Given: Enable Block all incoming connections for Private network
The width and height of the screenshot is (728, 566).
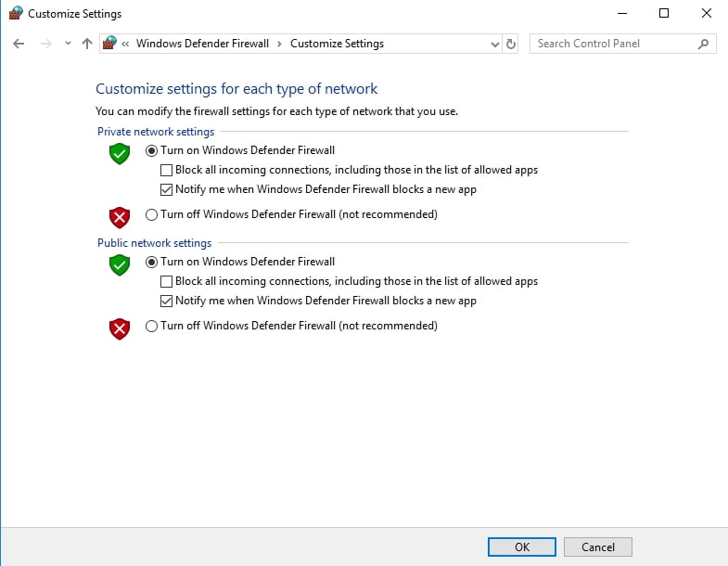Looking at the screenshot, I should click(x=166, y=170).
